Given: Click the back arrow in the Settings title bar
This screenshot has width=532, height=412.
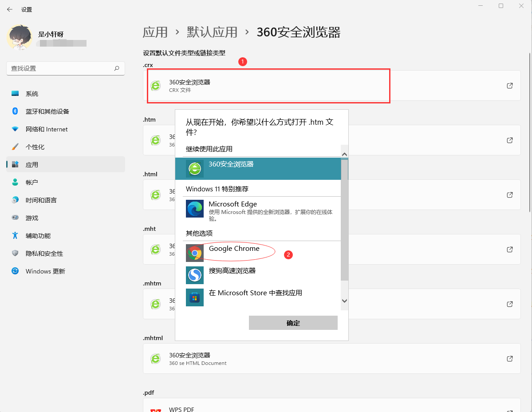Looking at the screenshot, I should coord(10,9).
